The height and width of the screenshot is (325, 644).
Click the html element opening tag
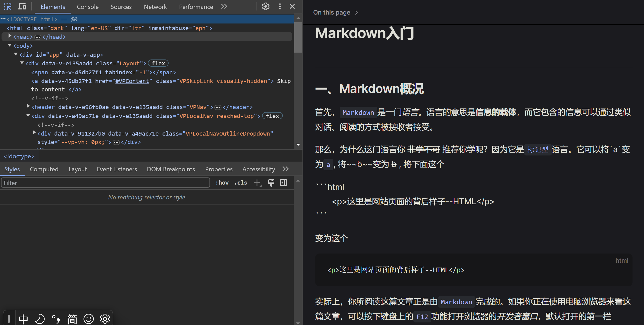(x=109, y=28)
